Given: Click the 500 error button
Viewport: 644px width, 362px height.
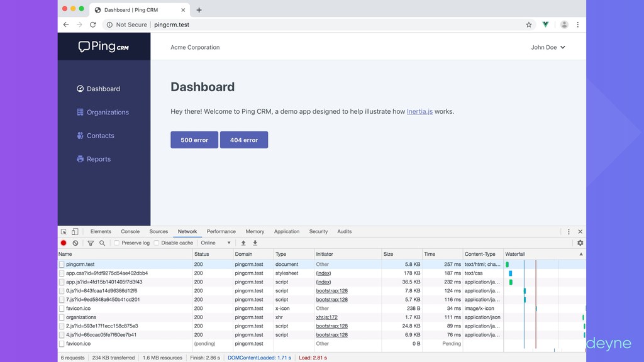Looking at the screenshot, I should [194, 140].
